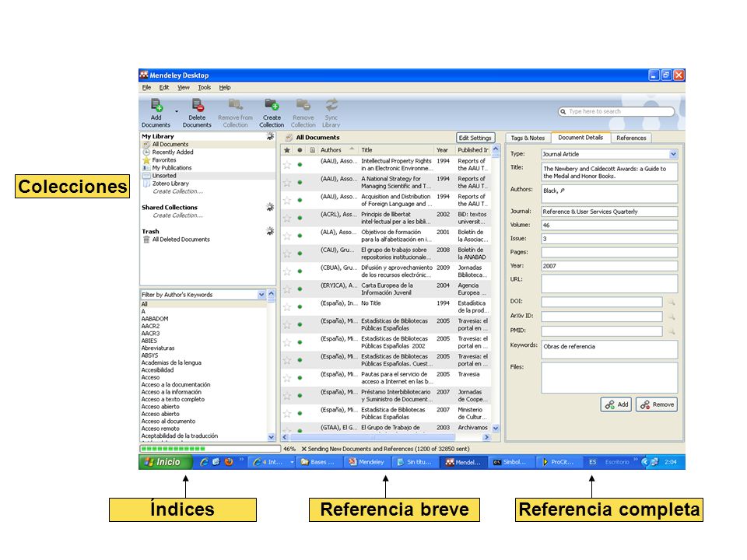Click the ArXiv ID lookup icon
The height and width of the screenshot is (560, 747).
(672, 317)
